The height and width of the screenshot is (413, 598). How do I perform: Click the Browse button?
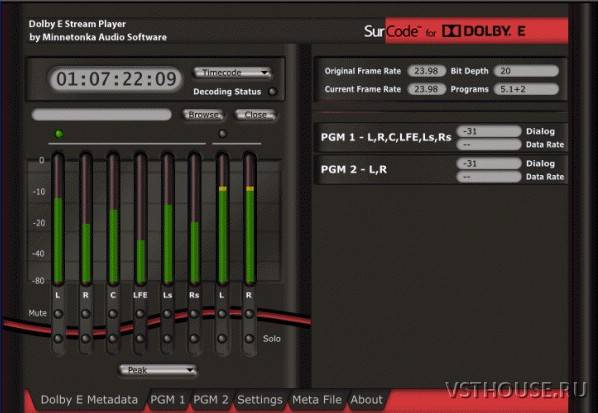coord(203,115)
